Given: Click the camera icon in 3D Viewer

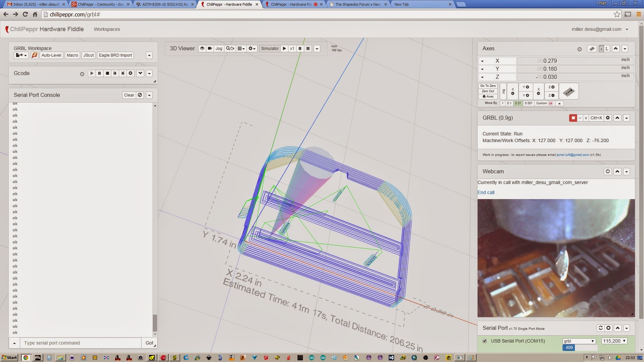Looking at the screenshot, I should pos(210,49).
